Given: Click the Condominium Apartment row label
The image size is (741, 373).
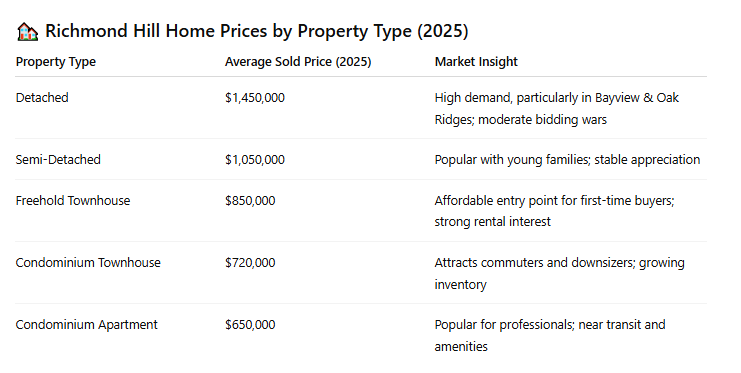Looking at the screenshot, I should [x=86, y=325].
